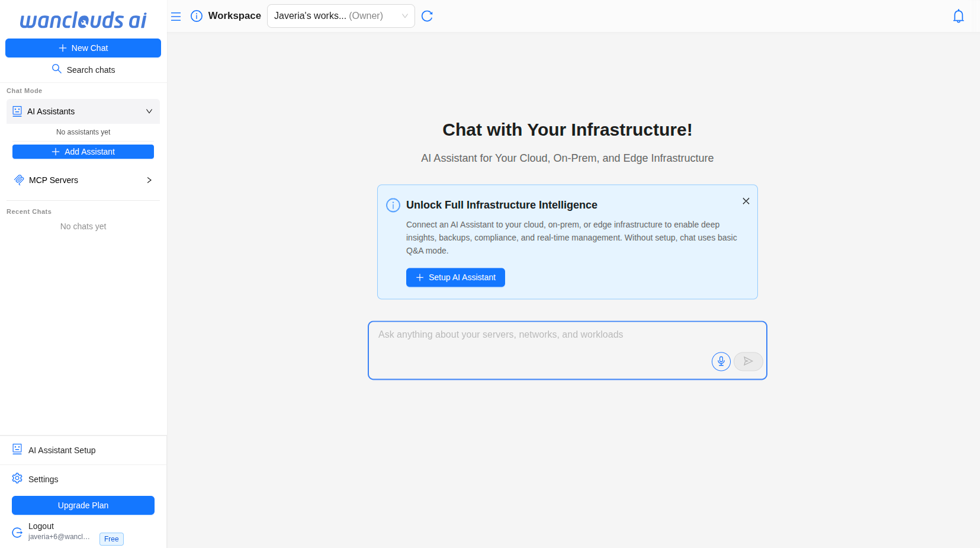
Task: Open notifications via the bell icon
Action: tap(958, 16)
